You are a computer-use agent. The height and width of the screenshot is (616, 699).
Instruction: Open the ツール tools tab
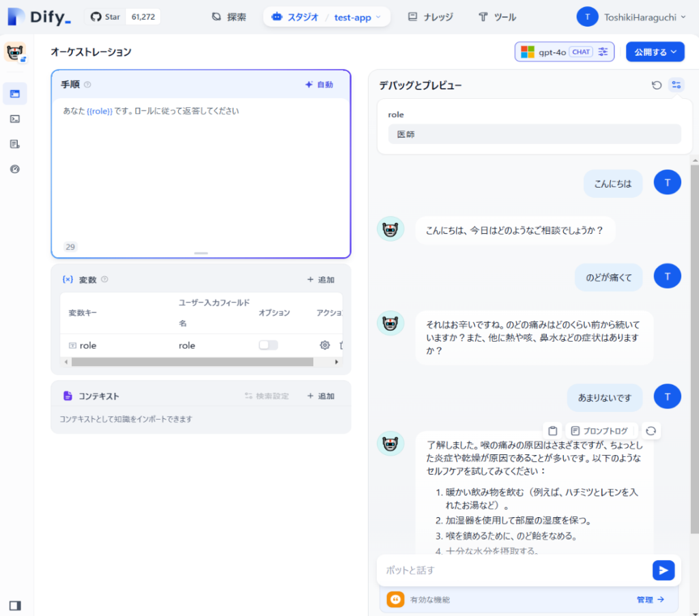pos(497,17)
